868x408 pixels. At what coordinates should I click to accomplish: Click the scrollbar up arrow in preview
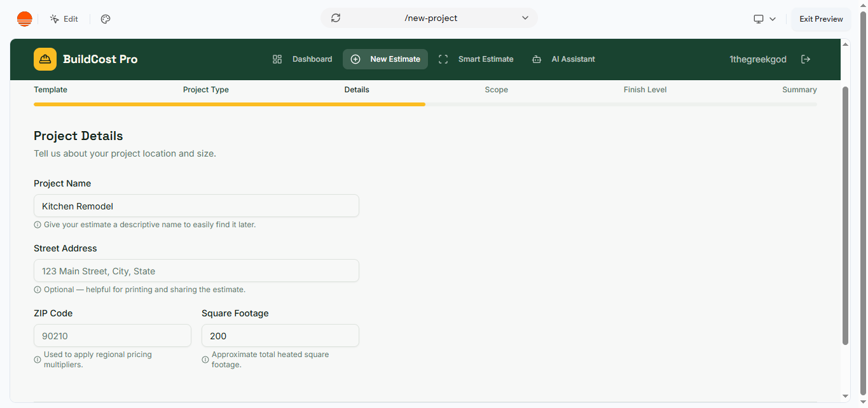tap(845, 45)
